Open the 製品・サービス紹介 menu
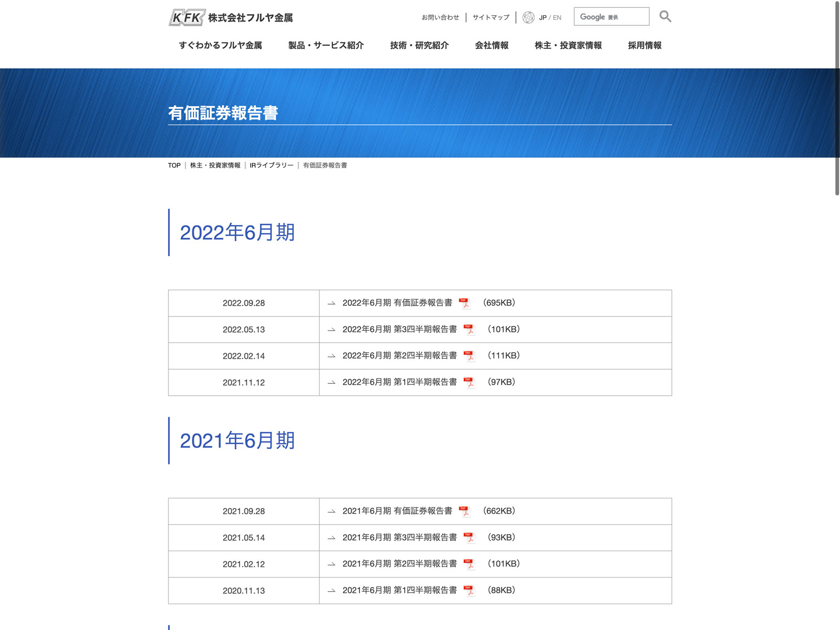The image size is (840, 630). click(325, 46)
